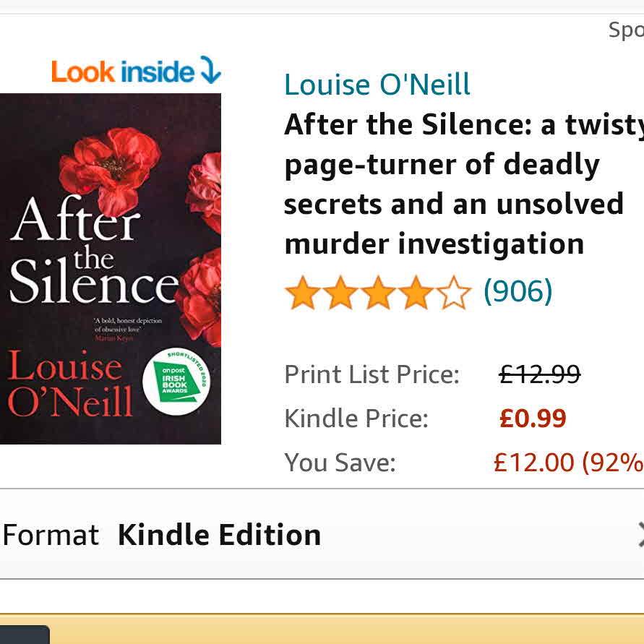Open the 906 customer reviews link
Screen dimensions: 644x644
click(x=518, y=291)
